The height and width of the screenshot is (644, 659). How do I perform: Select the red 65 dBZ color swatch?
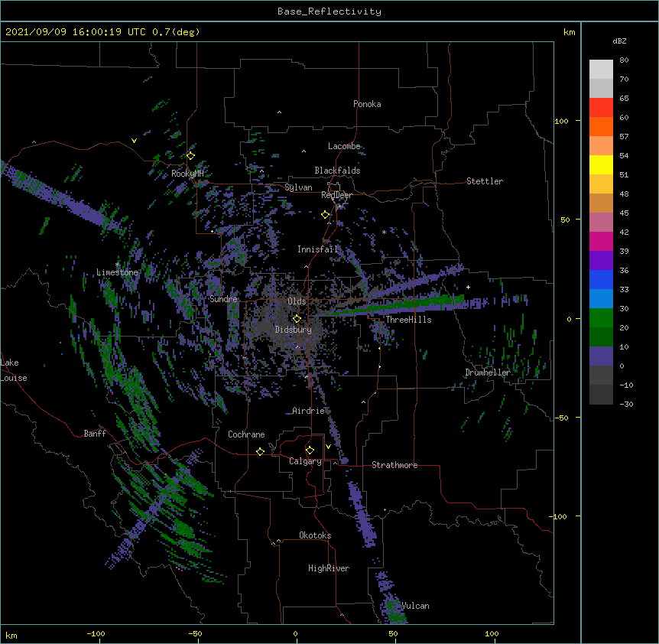point(601,107)
